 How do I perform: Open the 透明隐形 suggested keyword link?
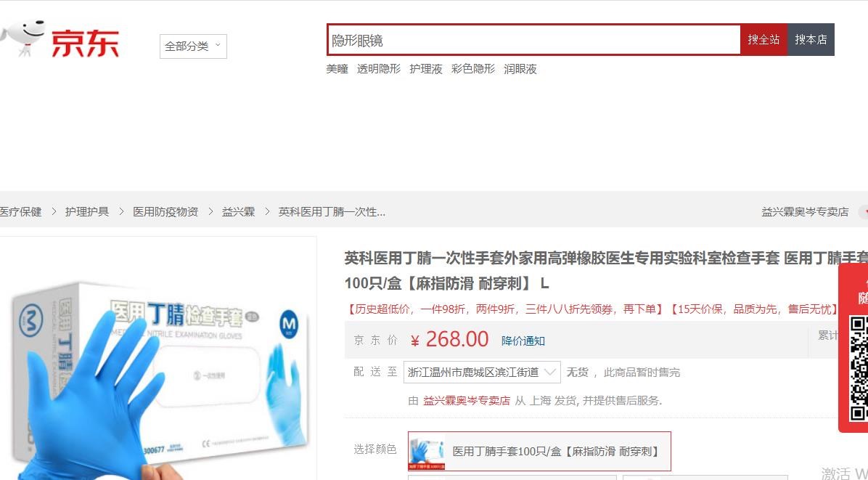[x=379, y=69]
